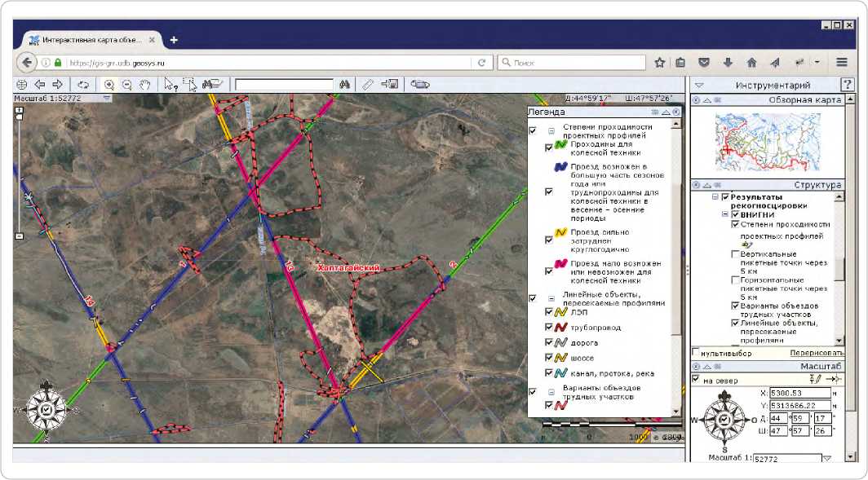
Task: Collapse Степени проходимости legend group
Action: point(551,131)
